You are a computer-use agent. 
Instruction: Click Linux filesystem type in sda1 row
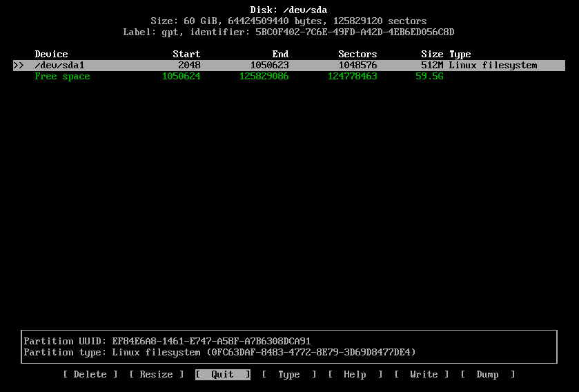coord(493,66)
